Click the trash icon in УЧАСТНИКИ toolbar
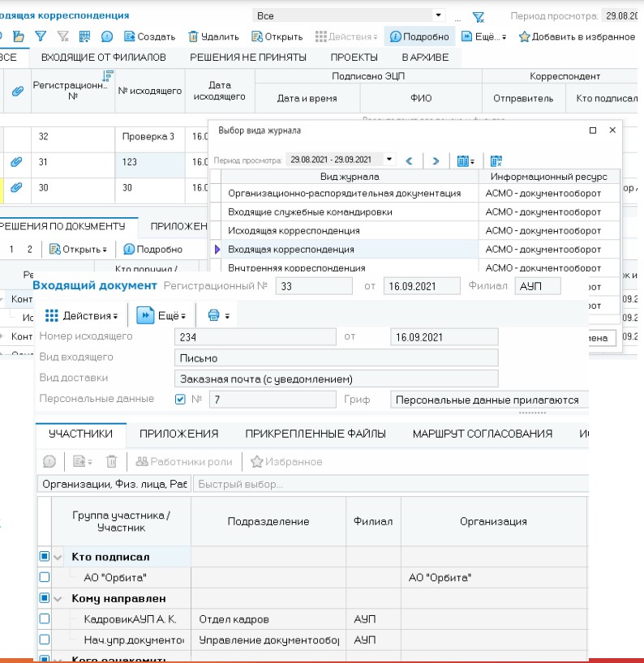The image size is (644, 663). [111, 461]
